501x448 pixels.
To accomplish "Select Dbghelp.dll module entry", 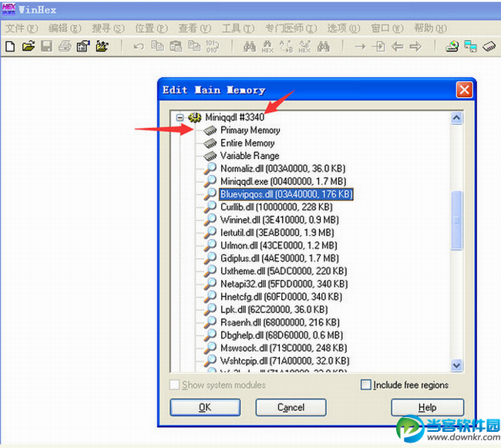I will point(282,335).
